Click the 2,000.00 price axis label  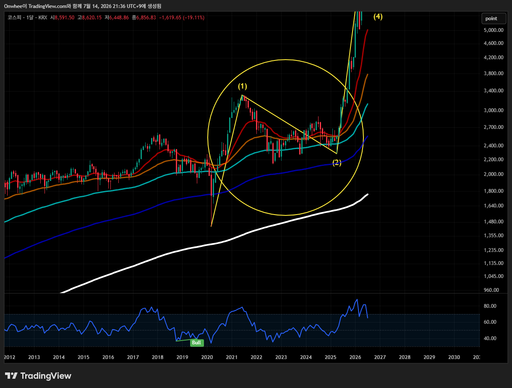tap(494, 174)
